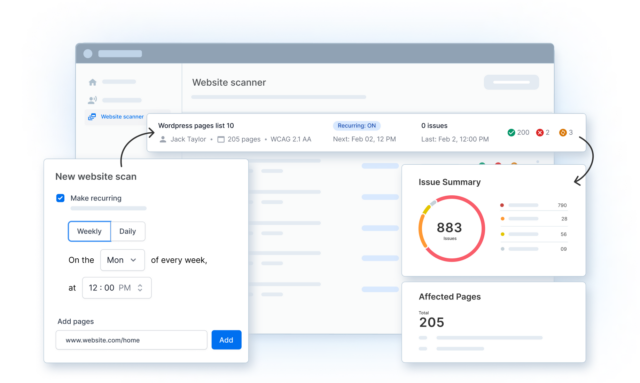Viewport: 640px width, 383px height.
Task: Click the WCAG 2.1 AA label
Action: [291, 139]
